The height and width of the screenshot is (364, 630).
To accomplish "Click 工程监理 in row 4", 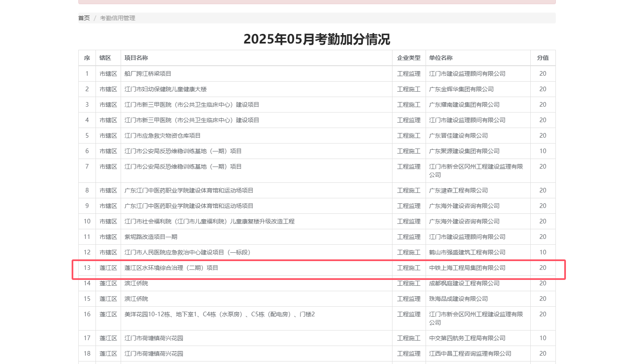I will [x=409, y=120].
